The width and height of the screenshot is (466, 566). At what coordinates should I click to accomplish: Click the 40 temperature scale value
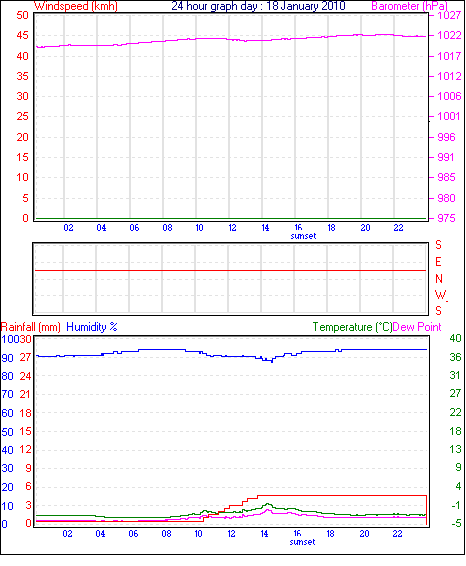tap(455, 338)
